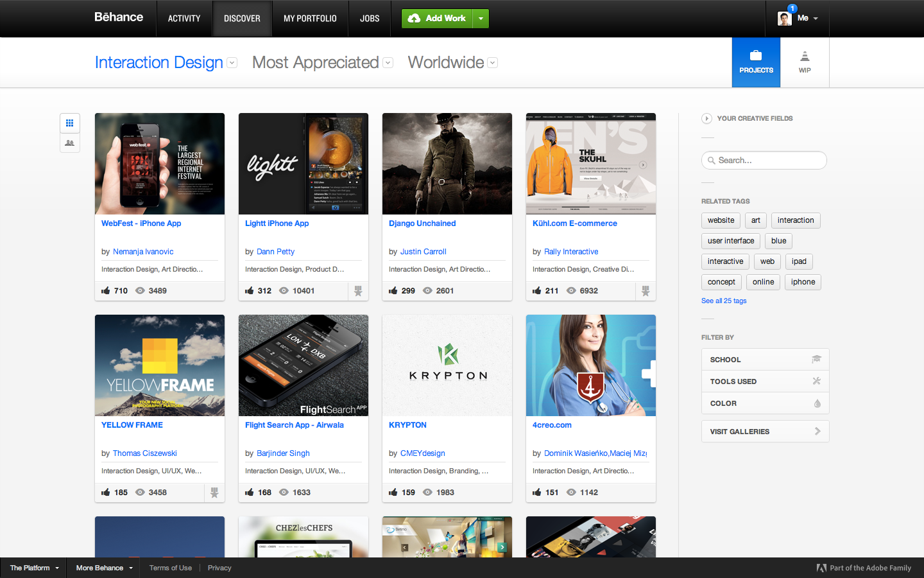Open author Thomas Ciszewski profile
This screenshot has width=924, height=578.
click(145, 453)
